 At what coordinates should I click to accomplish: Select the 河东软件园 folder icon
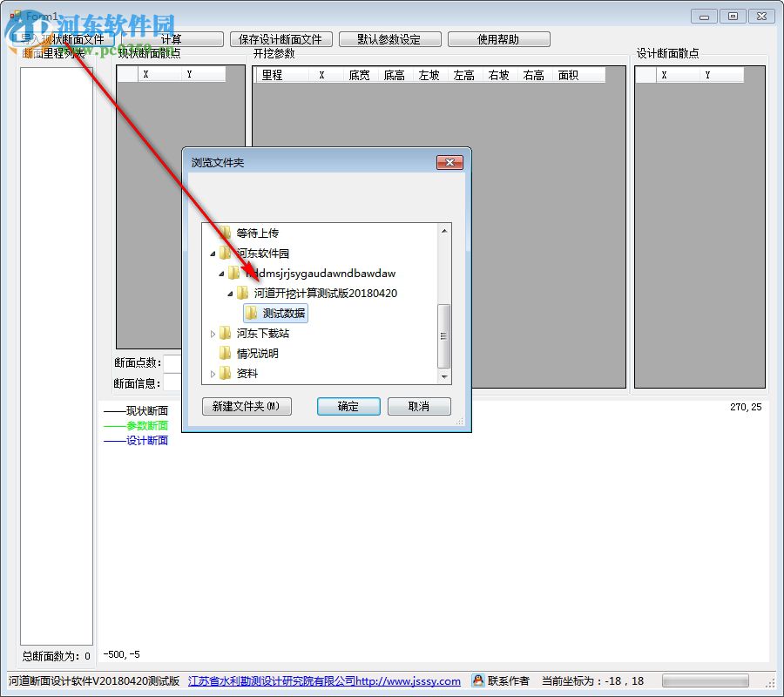225,253
